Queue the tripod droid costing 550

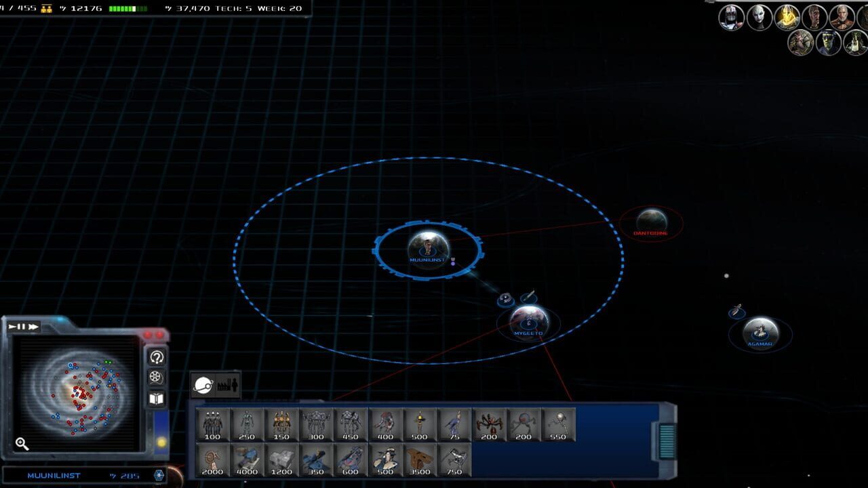(559, 425)
